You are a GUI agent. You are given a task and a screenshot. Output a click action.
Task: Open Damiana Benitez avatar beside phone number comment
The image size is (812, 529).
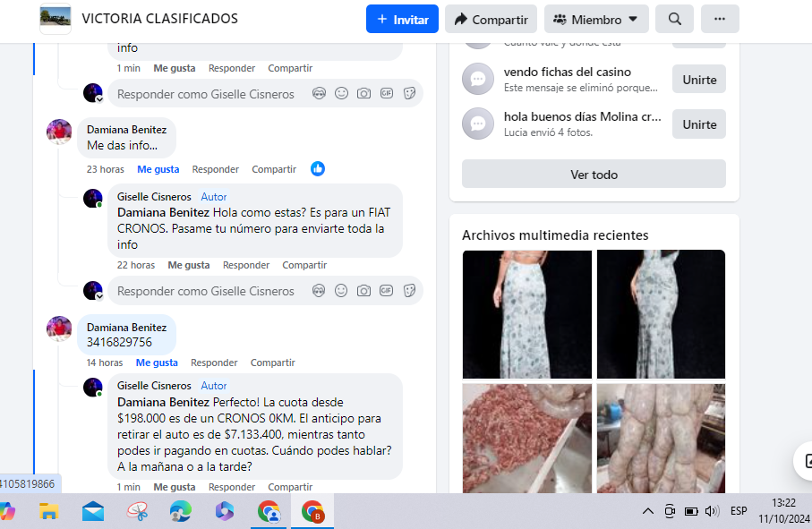[59, 328]
